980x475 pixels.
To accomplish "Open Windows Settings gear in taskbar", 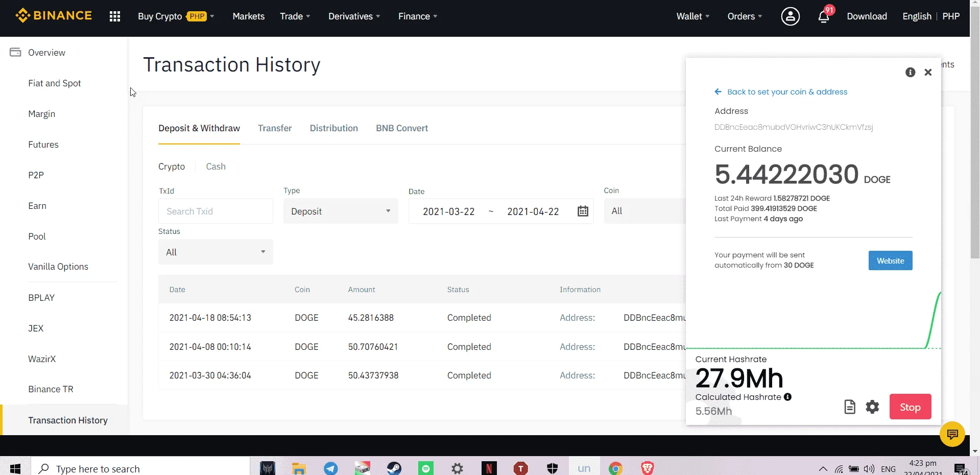I will pos(457,468).
